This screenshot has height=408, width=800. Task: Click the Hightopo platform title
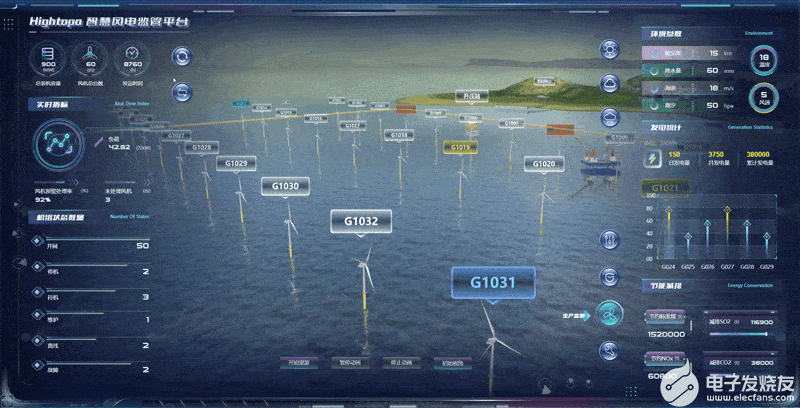tap(109, 22)
